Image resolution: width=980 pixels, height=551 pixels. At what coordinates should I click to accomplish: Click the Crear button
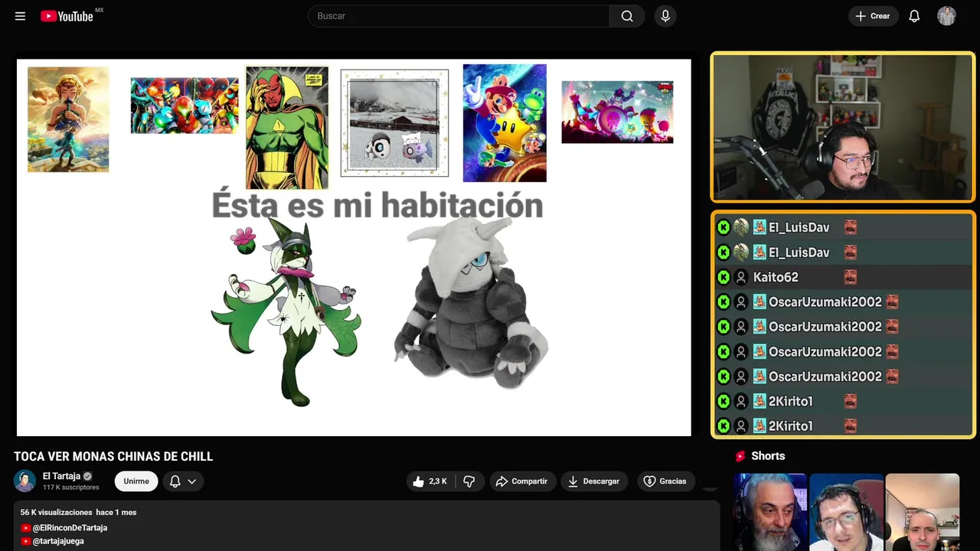point(873,16)
